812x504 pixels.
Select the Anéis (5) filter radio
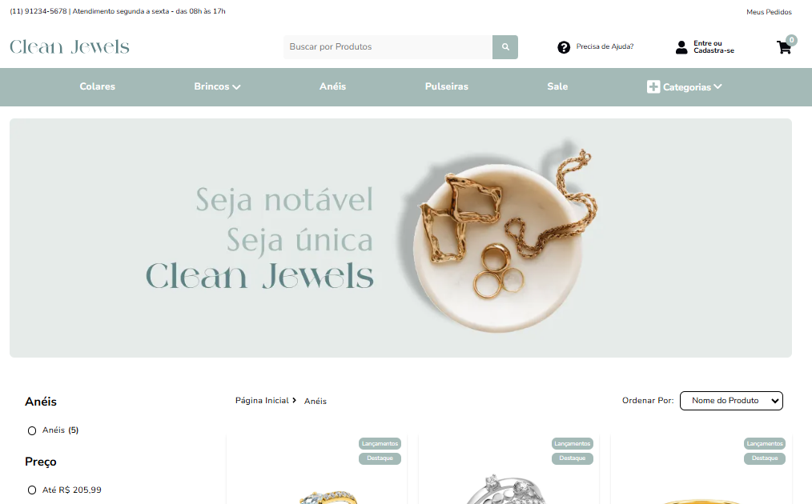coord(32,430)
